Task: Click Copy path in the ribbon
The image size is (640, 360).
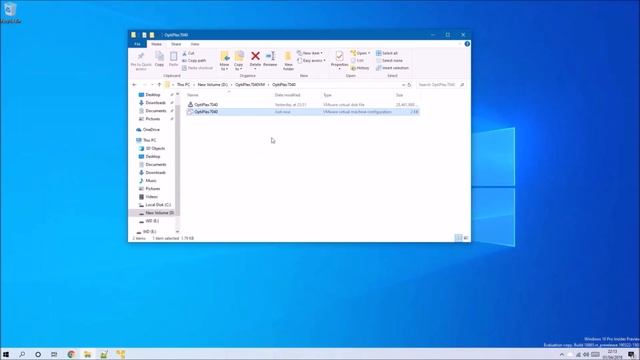Action: pyautogui.click(x=194, y=60)
